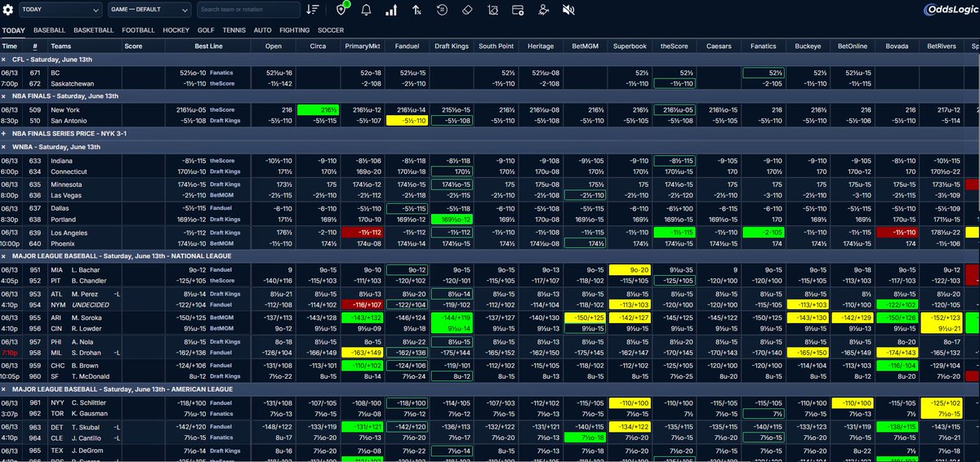Screen dimensions: 980x462
Task: Click the sort order icon beside search
Action: tap(313, 10)
